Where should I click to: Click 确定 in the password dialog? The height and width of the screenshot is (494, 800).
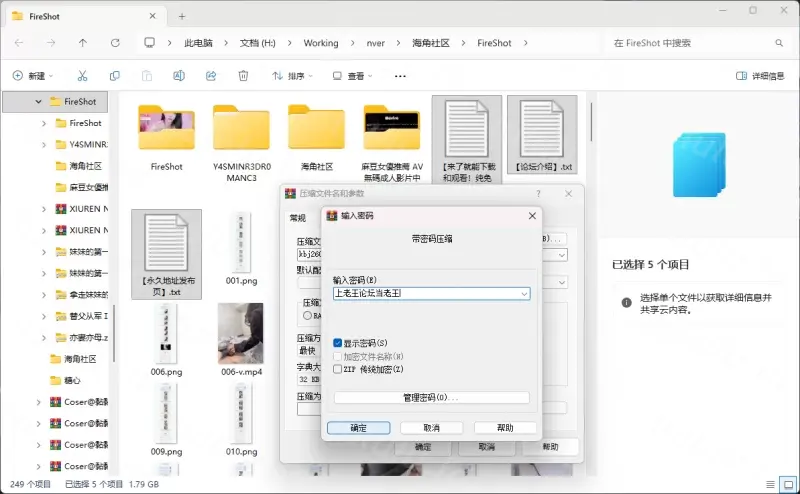358,427
